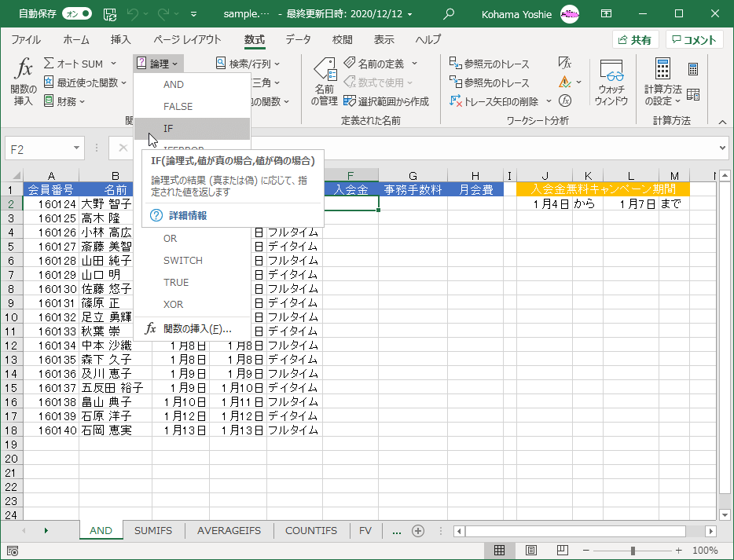Click Define Name (名前の定義)
This screenshot has height=560, width=734.
click(x=375, y=64)
